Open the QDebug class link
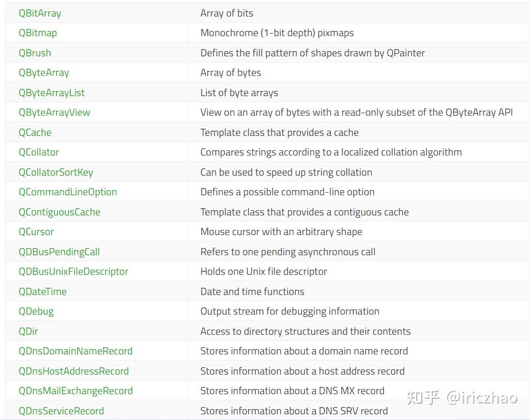 36,311
